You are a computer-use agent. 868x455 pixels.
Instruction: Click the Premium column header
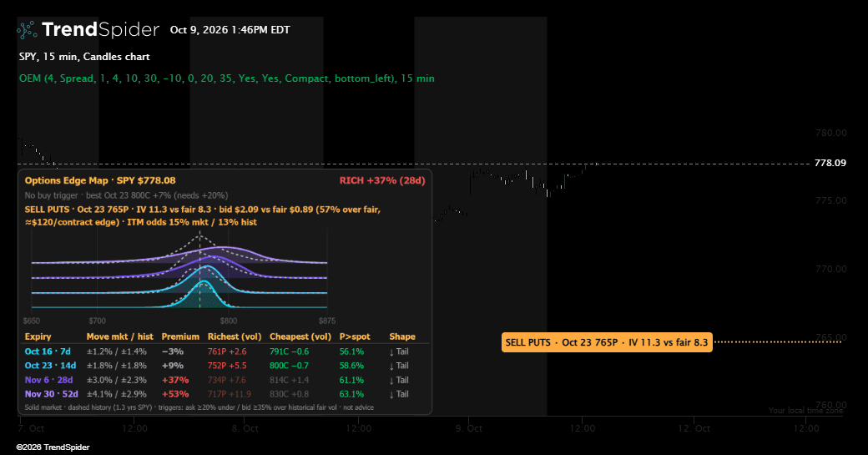[x=180, y=336]
